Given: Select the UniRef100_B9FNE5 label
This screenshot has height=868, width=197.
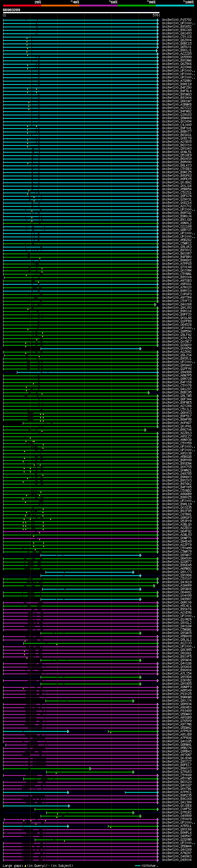Looking at the screenshot, I should point(177,403).
